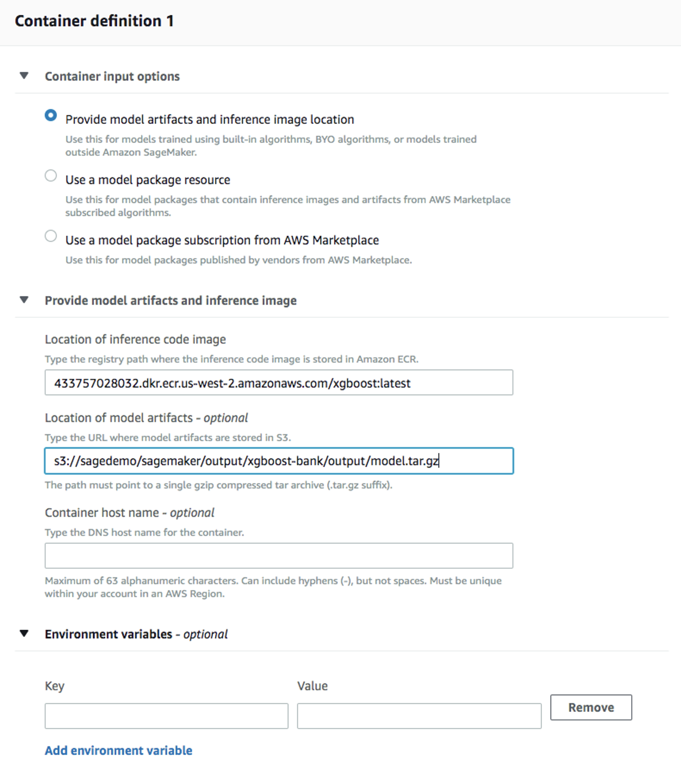Viewport: 681px width, 784px height.
Task: Click the Use a model package resource label
Action: [148, 180]
